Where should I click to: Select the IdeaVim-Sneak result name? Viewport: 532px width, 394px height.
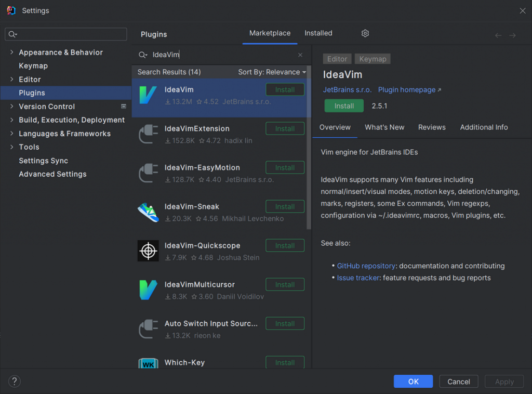click(x=192, y=206)
